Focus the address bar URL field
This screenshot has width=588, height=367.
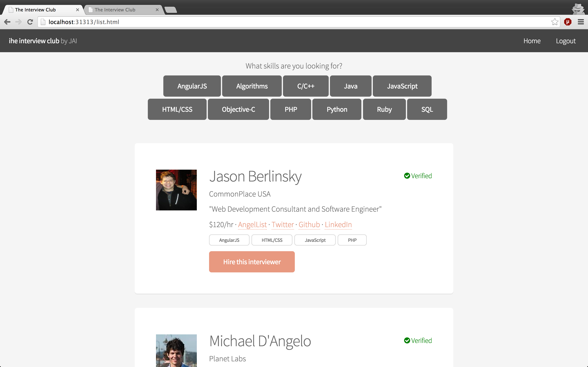click(x=292, y=22)
